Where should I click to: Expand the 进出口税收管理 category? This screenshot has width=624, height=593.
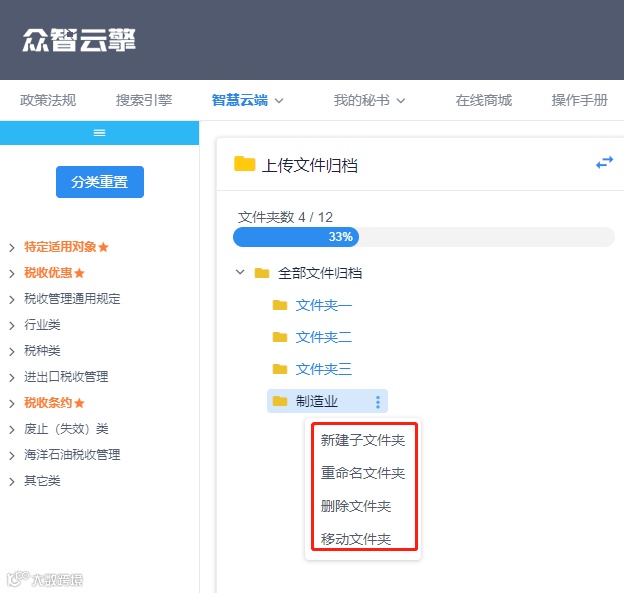click(x=12, y=377)
